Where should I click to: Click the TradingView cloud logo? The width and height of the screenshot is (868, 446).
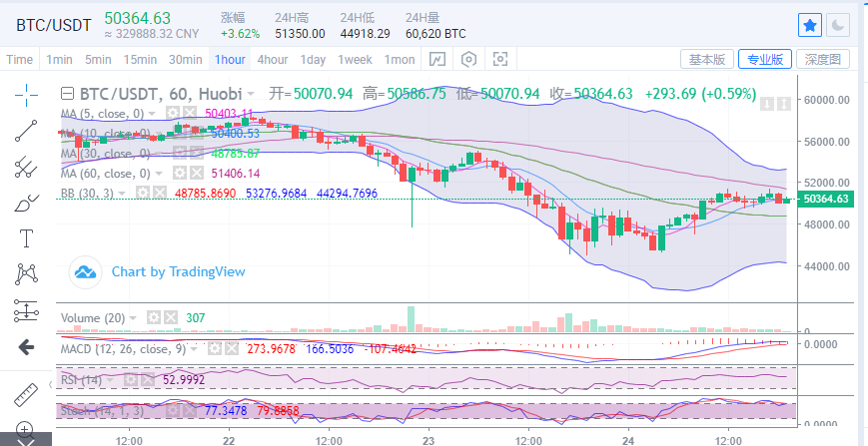[85, 272]
